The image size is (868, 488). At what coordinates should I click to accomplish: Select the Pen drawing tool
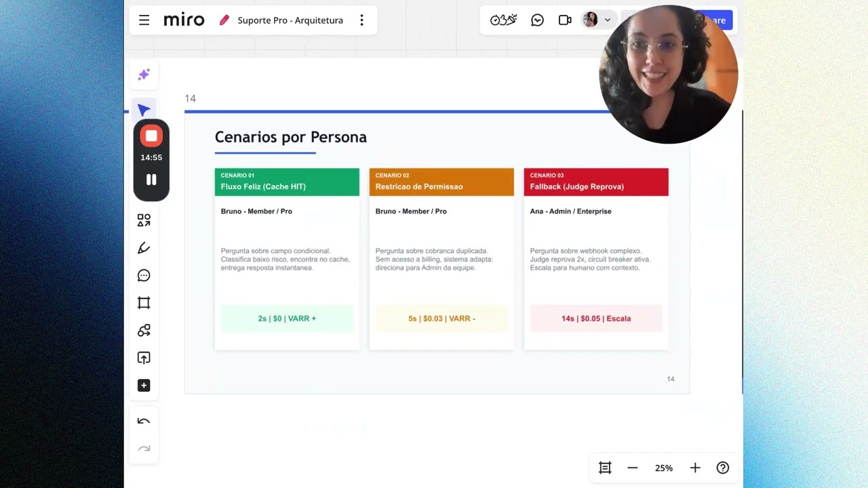tap(144, 248)
